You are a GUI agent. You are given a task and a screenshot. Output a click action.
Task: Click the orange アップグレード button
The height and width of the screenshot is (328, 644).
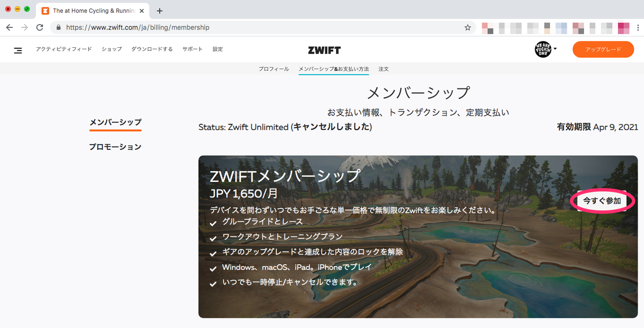(x=603, y=49)
